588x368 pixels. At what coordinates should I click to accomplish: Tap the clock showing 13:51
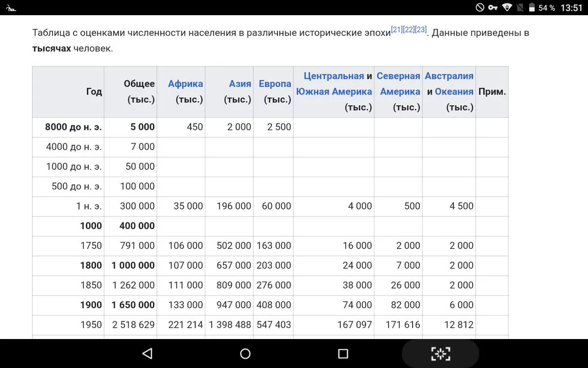(x=571, y=8)
